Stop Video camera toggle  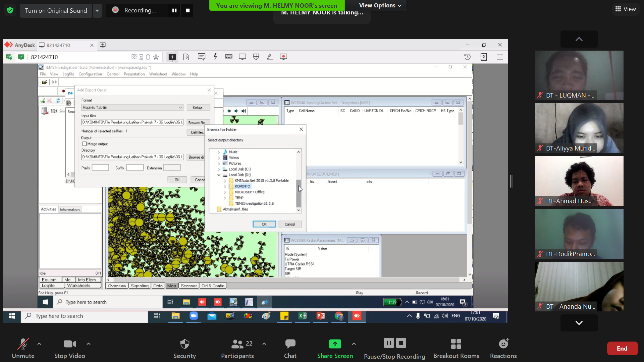[x=69, y=348]
